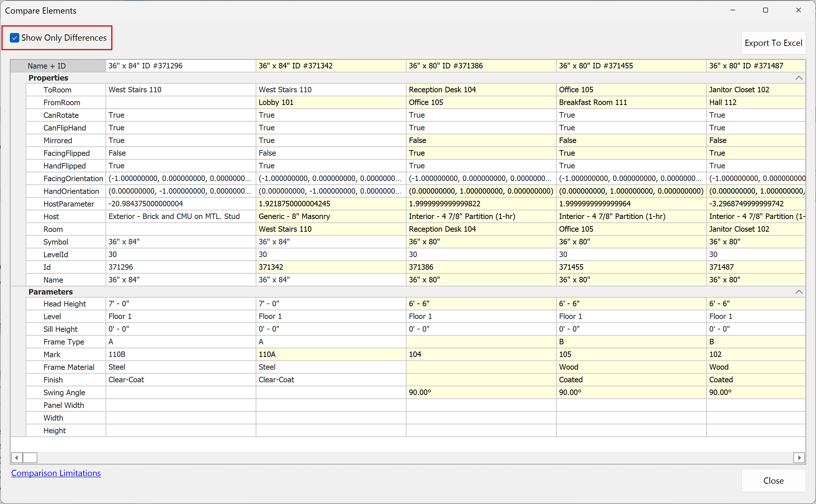Click the HandOrientation row label

click(66, 191)
